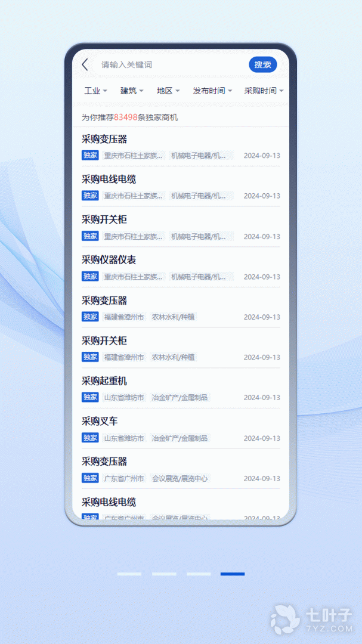The image size is (362, 644).
Task: Expand the 工业 filter dropdown
Action: pyautogui.click(x=95, y=91)
